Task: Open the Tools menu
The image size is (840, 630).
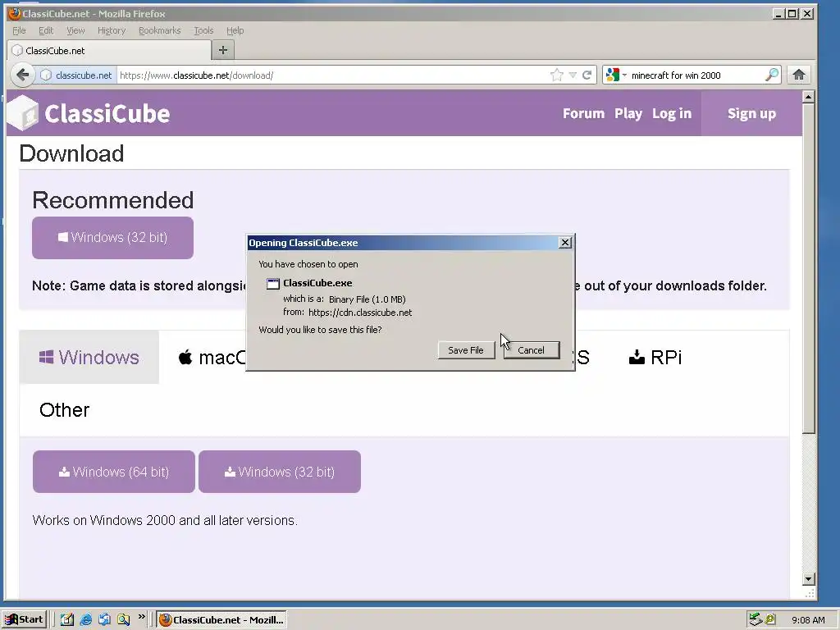Action: (203, 30)
